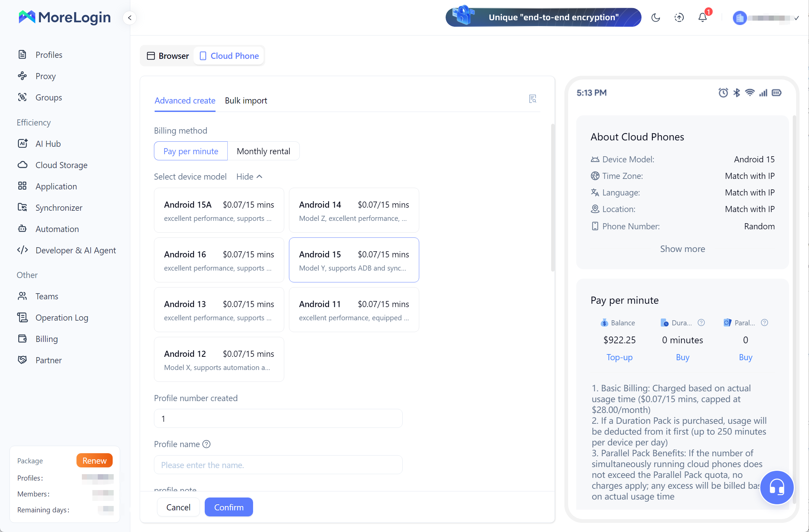Open the Proxy section
This screenshot has width=809, height=532.
[x=45, y=76]
